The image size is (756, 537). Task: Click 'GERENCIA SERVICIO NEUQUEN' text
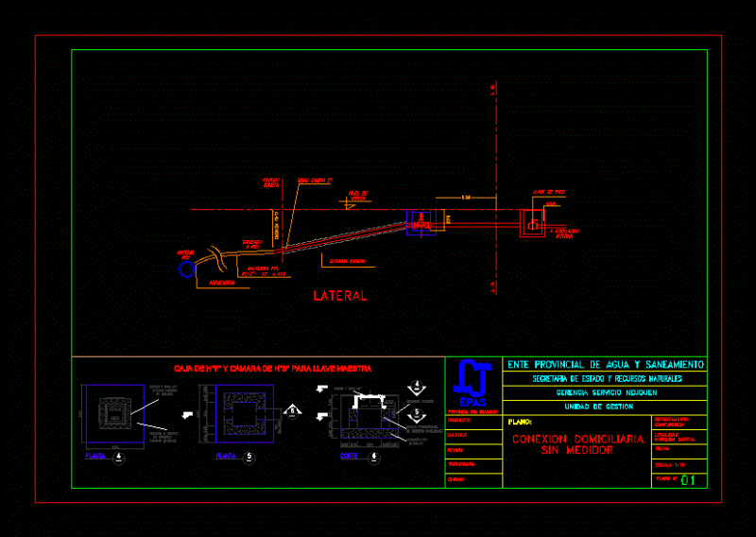pos(607,392)
